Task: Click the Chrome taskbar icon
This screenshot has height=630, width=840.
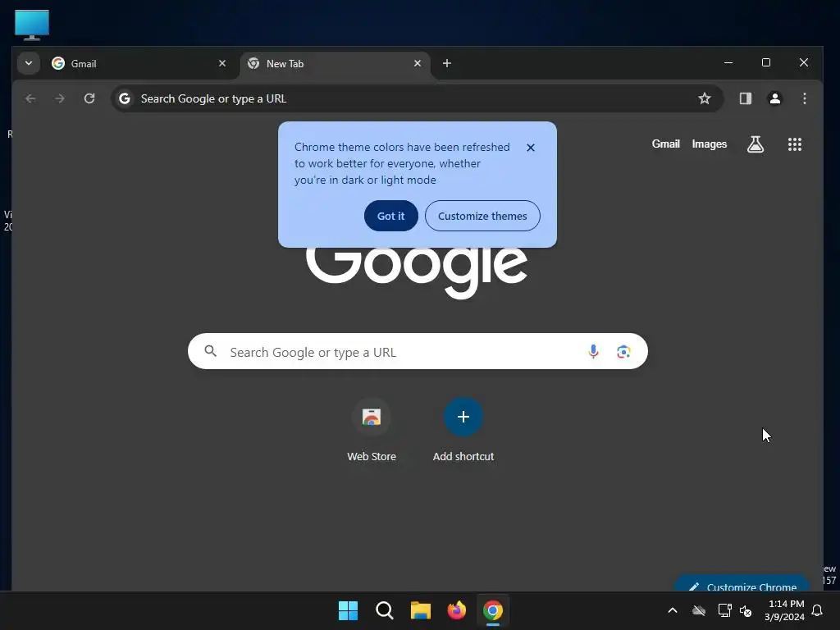Action: click(493, 610)
